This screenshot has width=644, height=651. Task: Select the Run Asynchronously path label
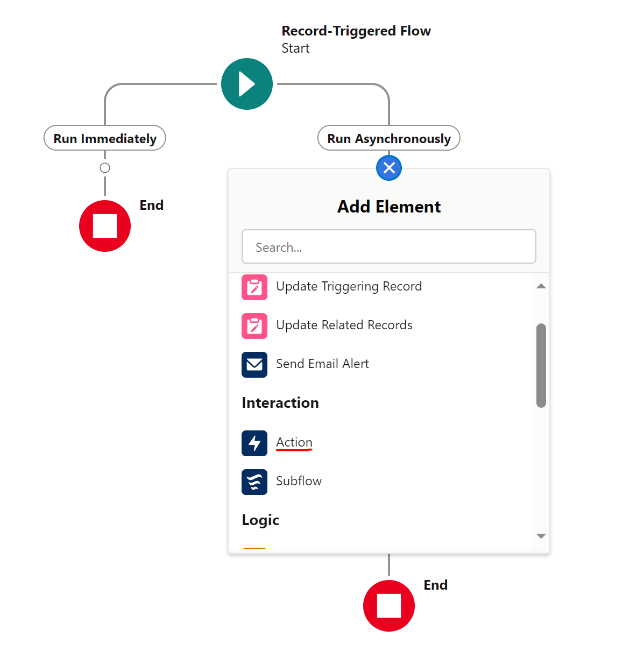tap(389, 138)
